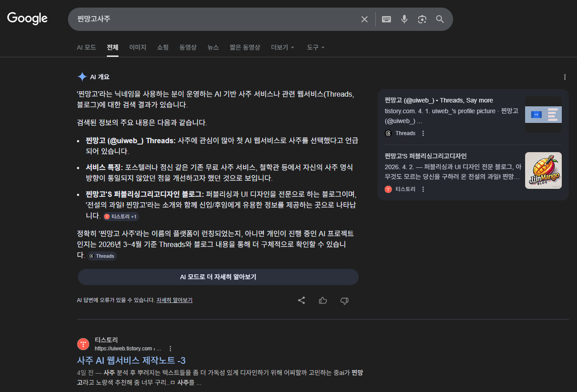Click the JjinMango blog thumbnail
577x392 pixels.
click(543, 170)
